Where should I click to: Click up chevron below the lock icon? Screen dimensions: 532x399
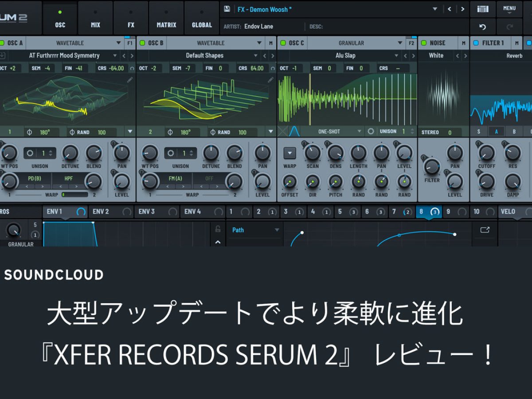pos(218,242)
